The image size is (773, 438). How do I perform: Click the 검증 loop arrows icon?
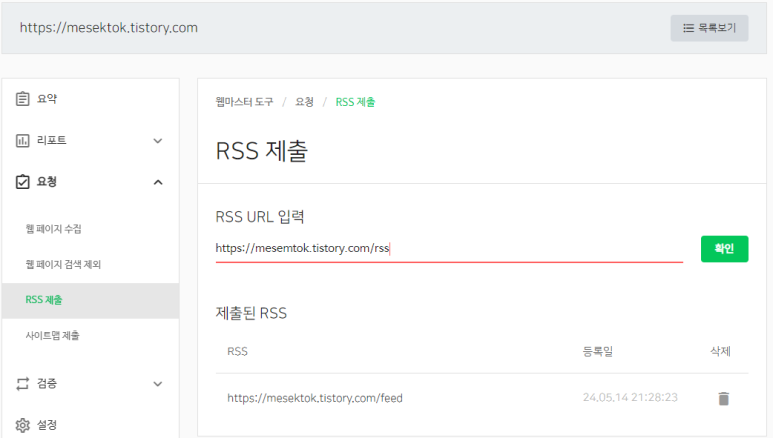pyautogui.click(x=23, y=384)
